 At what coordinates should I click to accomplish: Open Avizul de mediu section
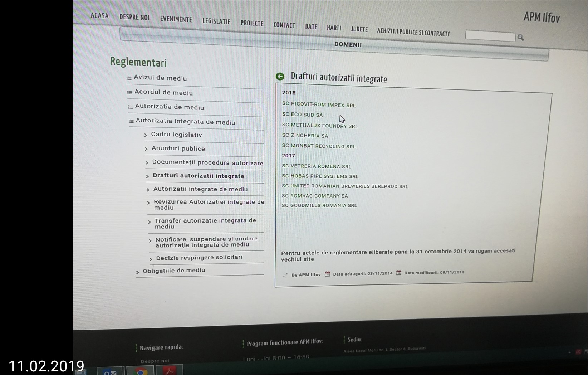pyautogui.click(x=160, y=78)
